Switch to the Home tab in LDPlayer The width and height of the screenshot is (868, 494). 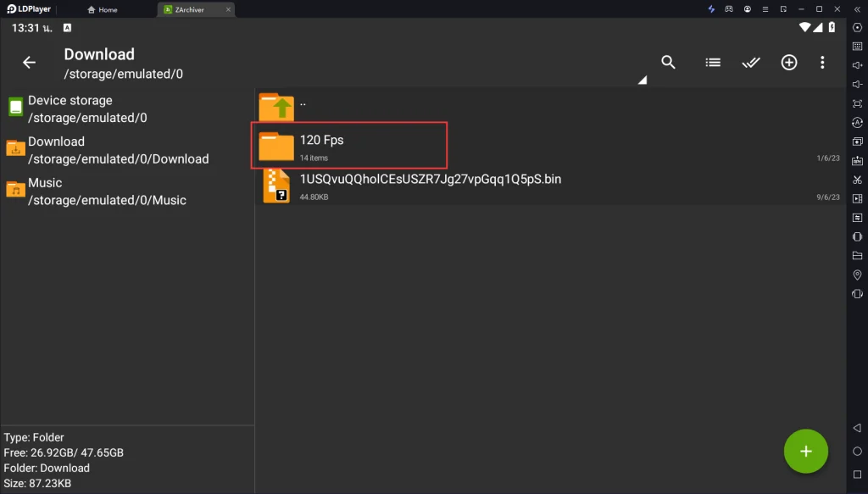(x=103, y=9)
